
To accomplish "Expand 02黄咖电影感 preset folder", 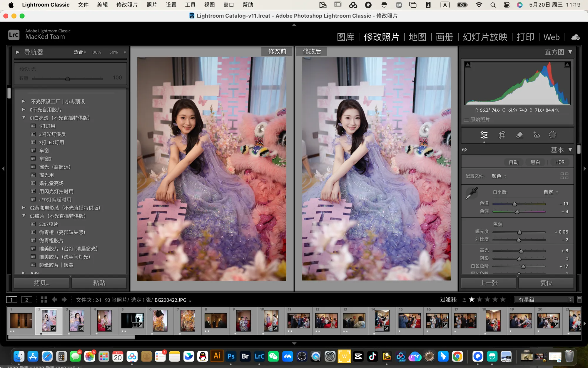I will (x=24, y=208).
